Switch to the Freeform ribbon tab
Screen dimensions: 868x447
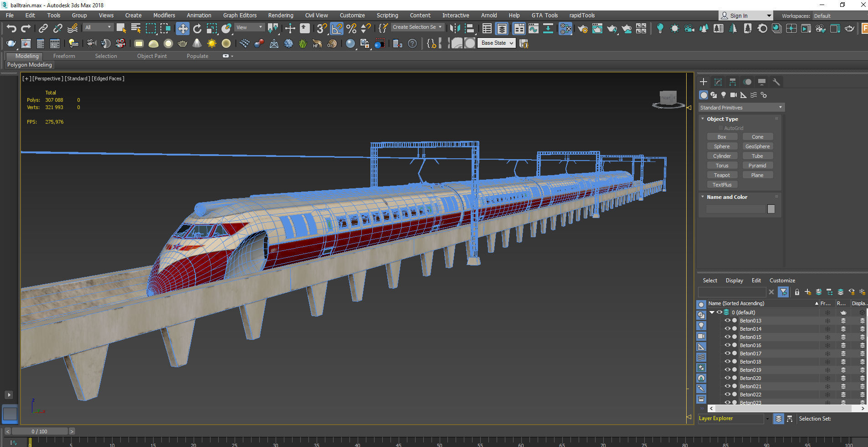(64, 56)
